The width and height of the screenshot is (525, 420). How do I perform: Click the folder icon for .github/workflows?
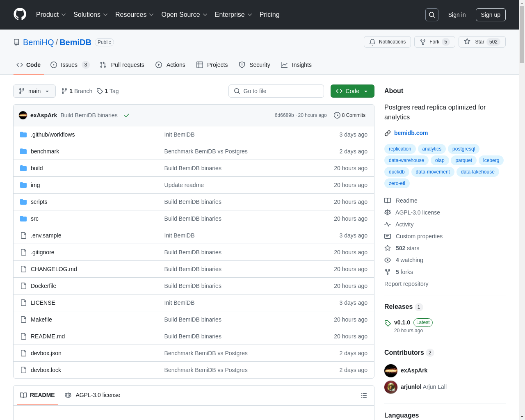tap(23, 135)
